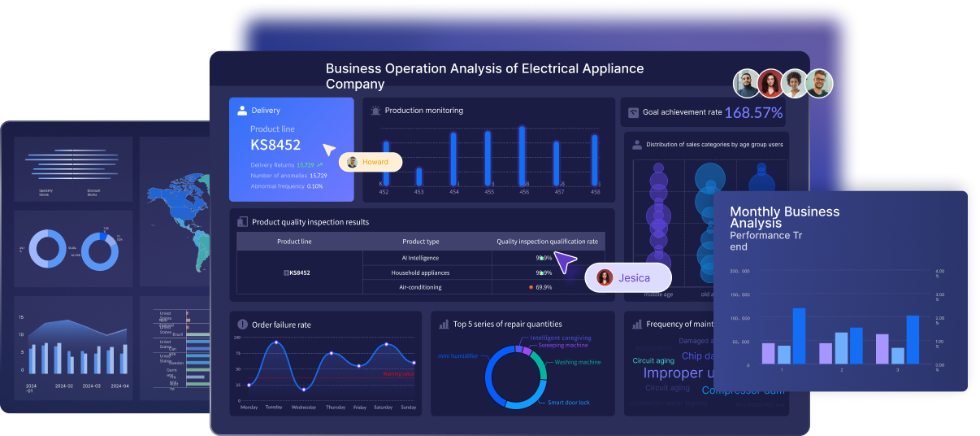Viewport: 980px width, 436px height.
Task: Click the Frequency of maintenance chart icon
Action: [637, 324]
